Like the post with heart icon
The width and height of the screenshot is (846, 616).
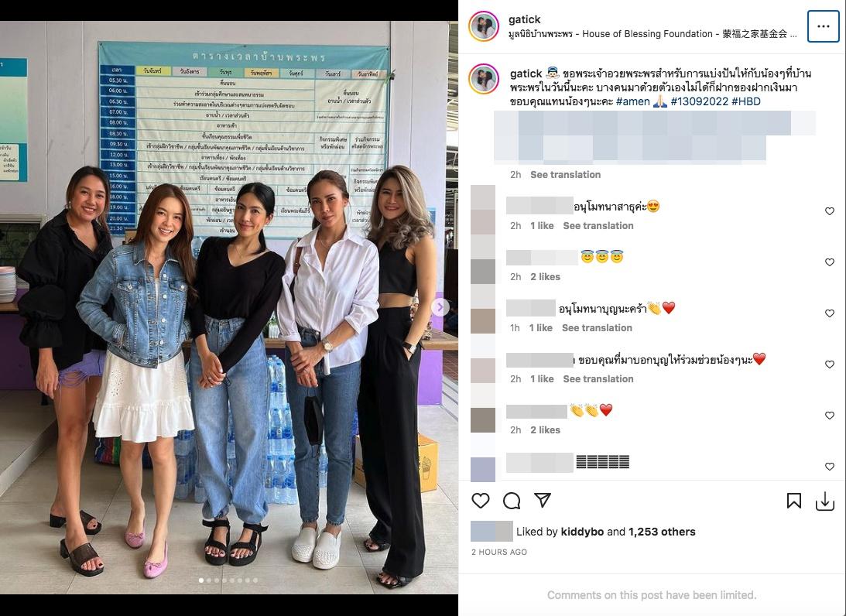[x=480, y=501]
